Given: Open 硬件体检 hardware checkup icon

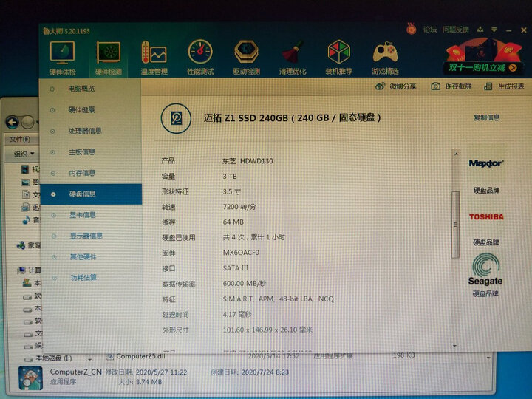Looking at the screenshot, I should [62, 58].
